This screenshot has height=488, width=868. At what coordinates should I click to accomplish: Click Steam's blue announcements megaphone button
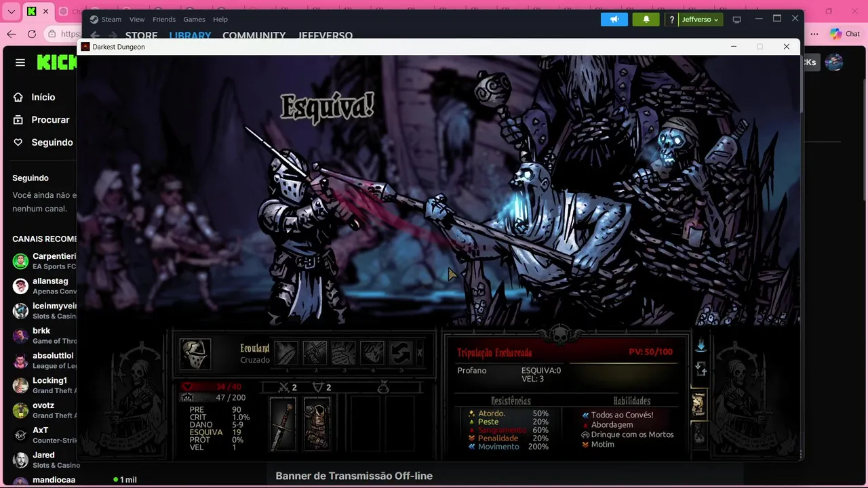614,19
